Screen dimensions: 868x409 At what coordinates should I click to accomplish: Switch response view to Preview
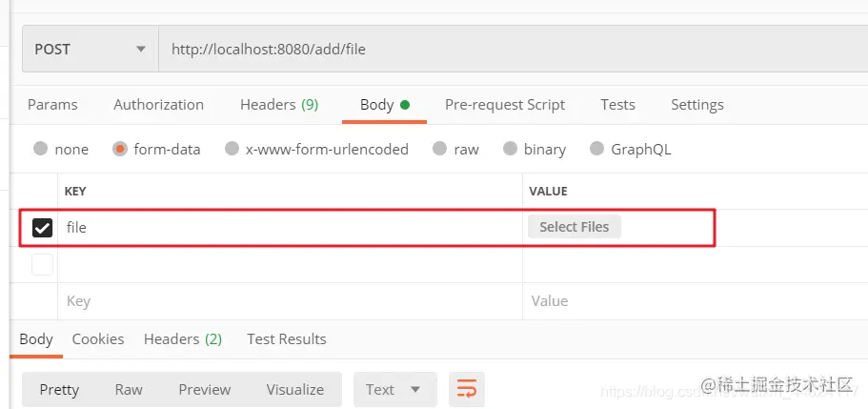204,390
